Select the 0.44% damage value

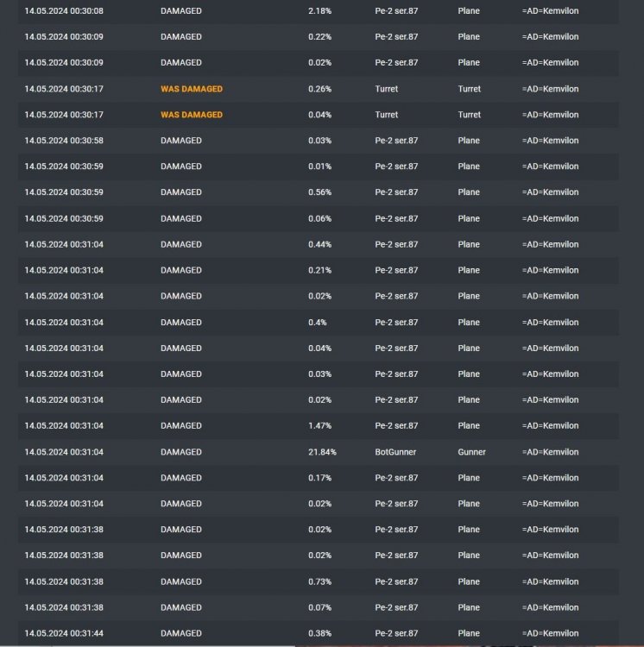pyautogui.click(x=319, y=245)
